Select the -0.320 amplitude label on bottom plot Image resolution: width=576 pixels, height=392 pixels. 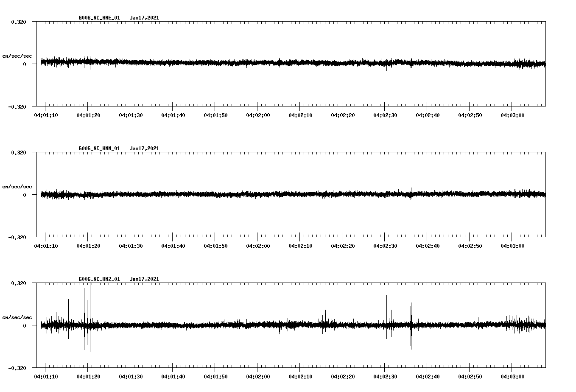18,368
